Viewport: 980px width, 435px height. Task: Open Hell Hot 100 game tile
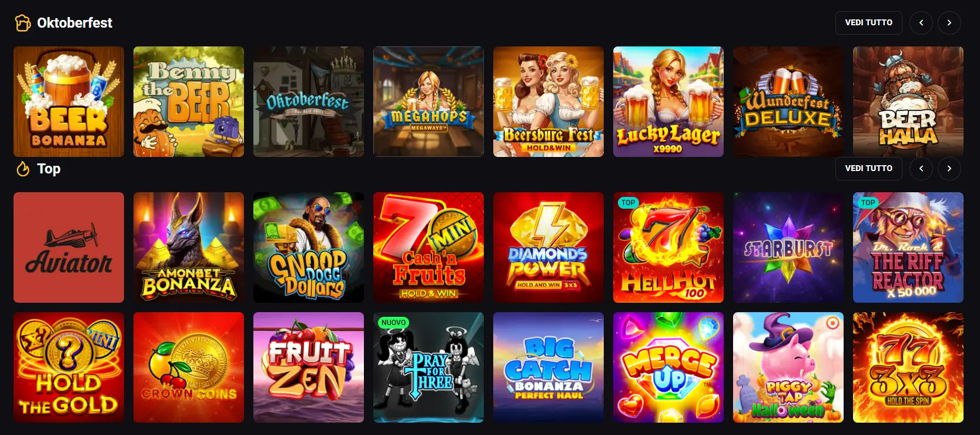(668, 247)
